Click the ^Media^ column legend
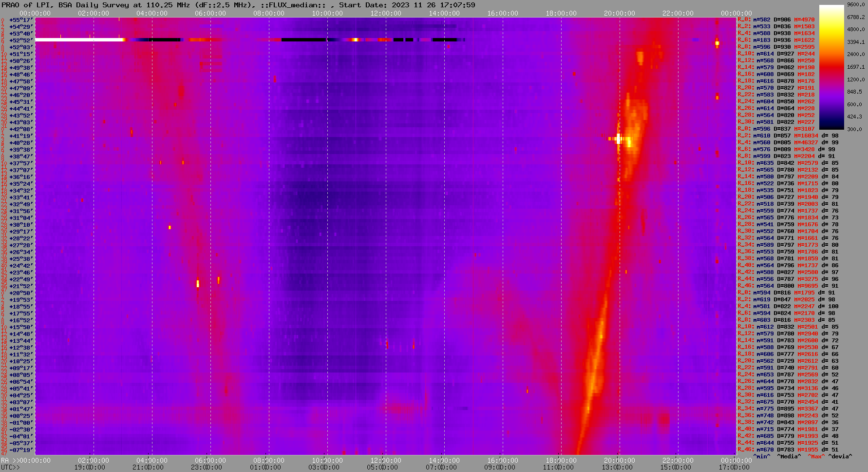Viewport: 868px width, 472px height. (789, 456)
